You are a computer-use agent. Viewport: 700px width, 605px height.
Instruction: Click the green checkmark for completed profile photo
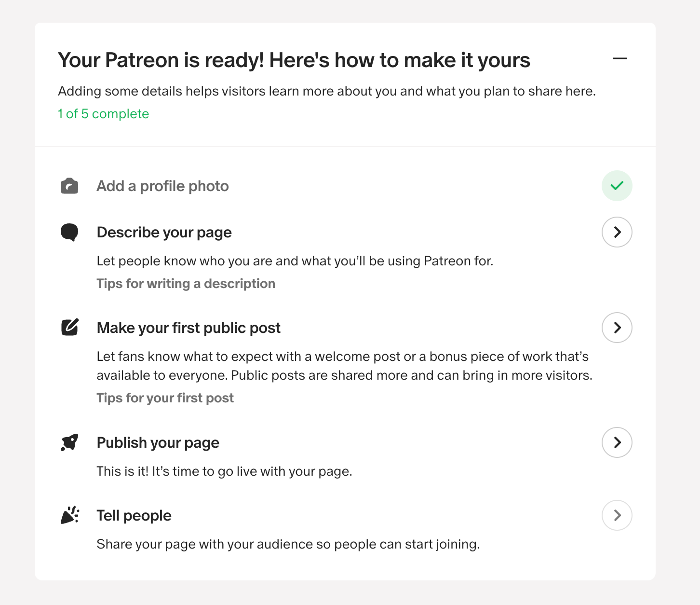point(617,185)
